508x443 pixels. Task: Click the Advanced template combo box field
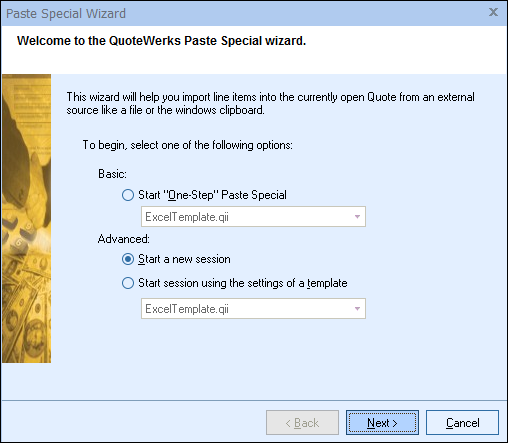(x=253, y=309)
